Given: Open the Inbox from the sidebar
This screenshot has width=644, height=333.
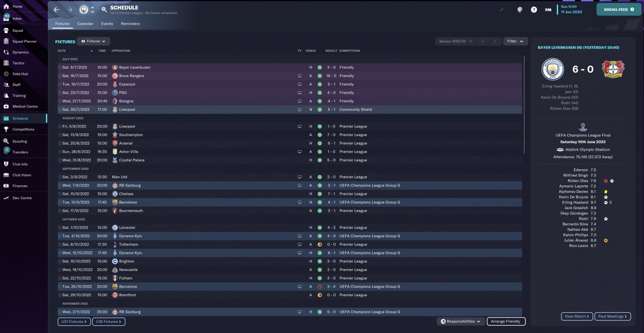Looking at the screenshot, I should (x=17, y=18).
